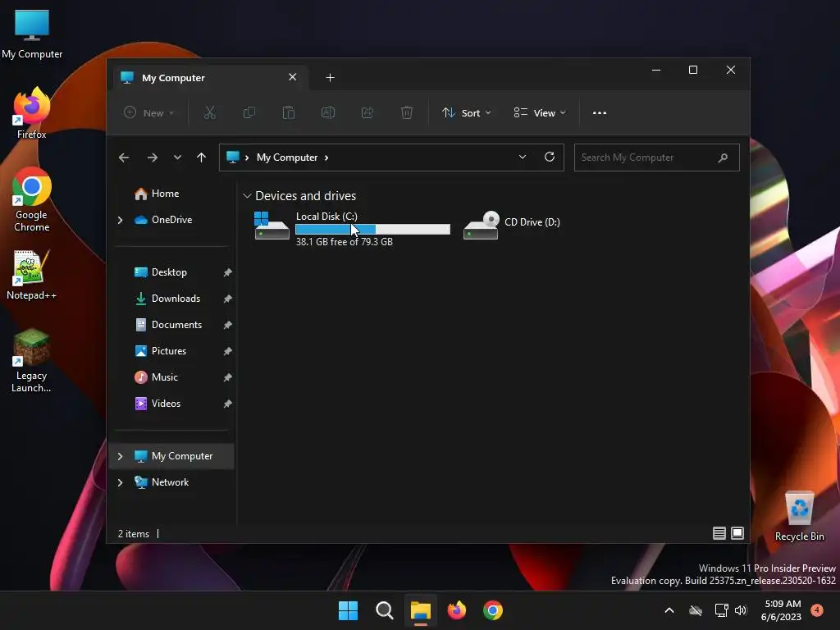Viewport: 840px width, 630px height.
Task: Go up one level with up arrow
Action: coord(202,157)
